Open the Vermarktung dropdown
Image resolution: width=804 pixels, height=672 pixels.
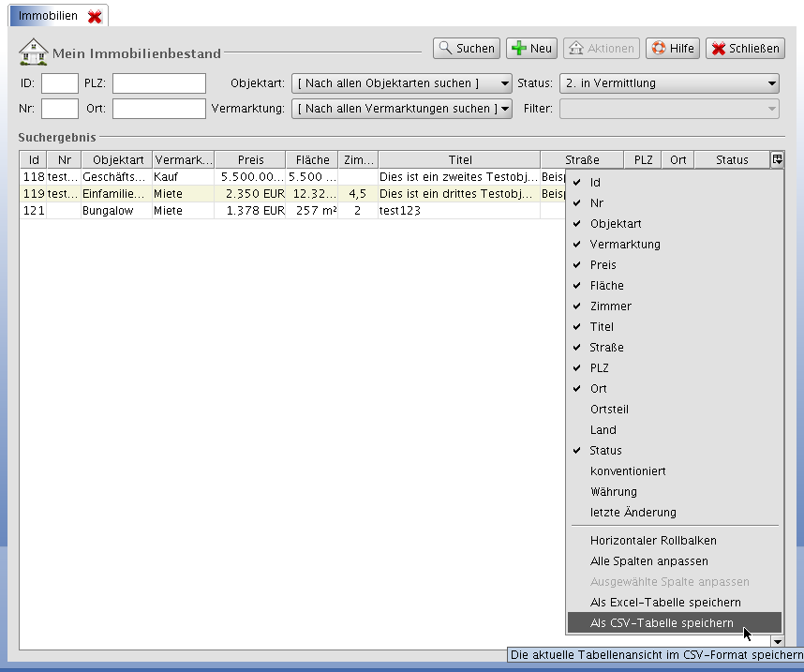click(x=401, y=109)
